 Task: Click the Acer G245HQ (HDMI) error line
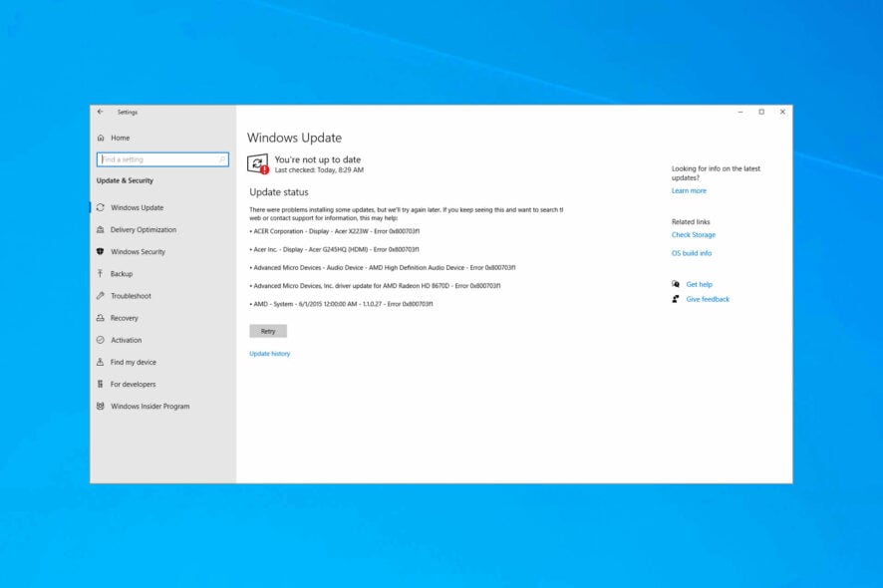[x=335, y=249]
